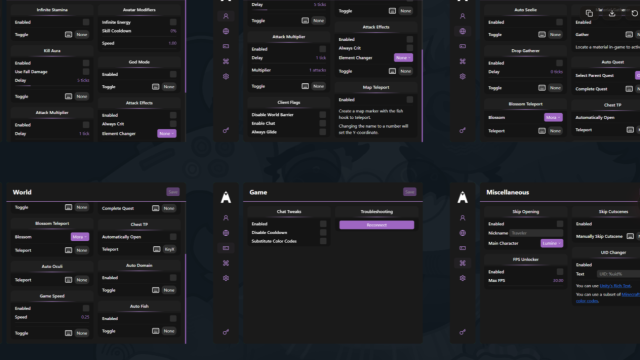Click the copy image icon at top right
The height and width of the screenshot is (360, 640).
[589, 13]
